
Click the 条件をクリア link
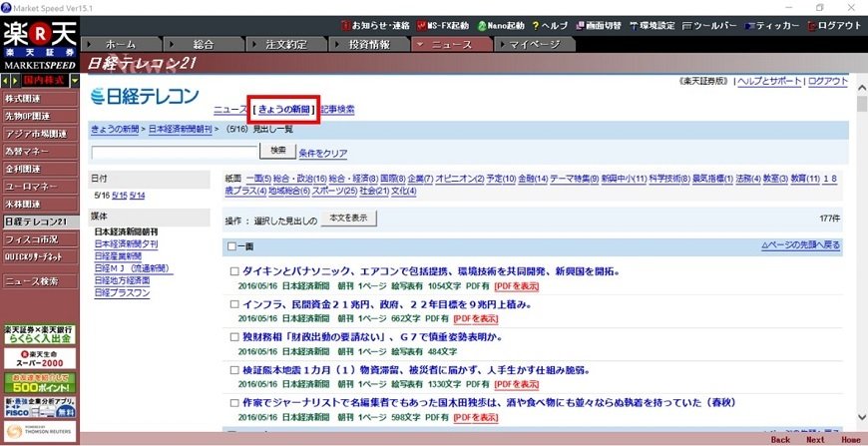(x=322, y=153)
